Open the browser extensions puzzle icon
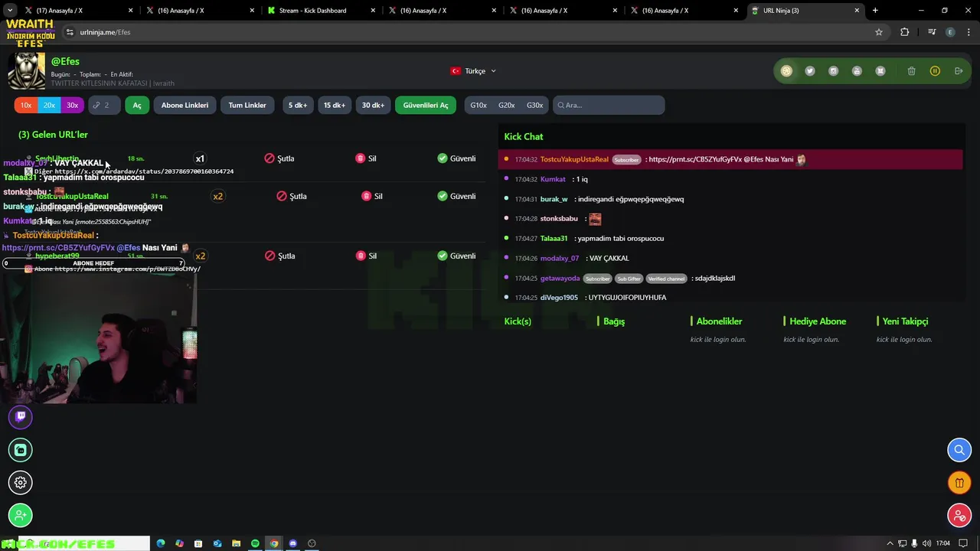 click(x=905, y=32)
